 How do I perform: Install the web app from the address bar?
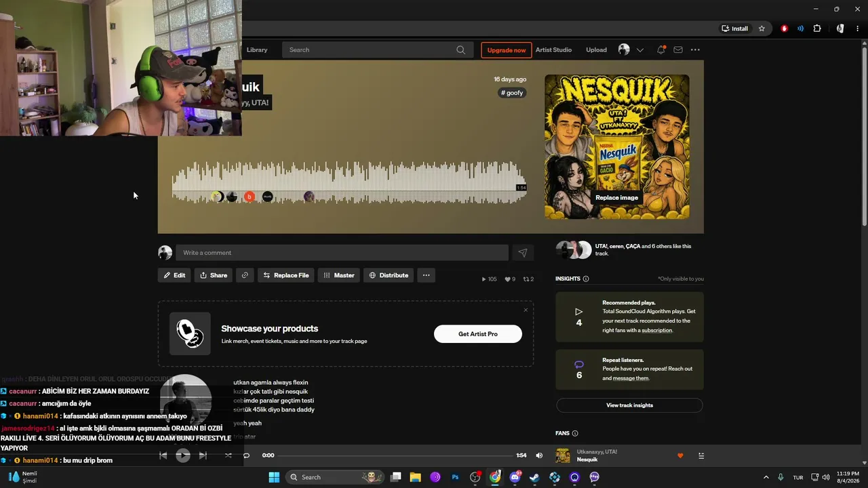[735, 28]
